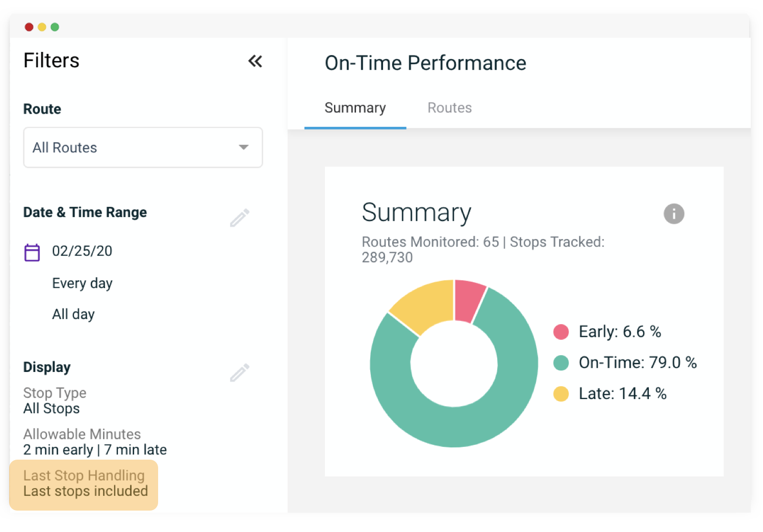Open the Summary info icon
763x532 pixels.
tap(674, 214)
